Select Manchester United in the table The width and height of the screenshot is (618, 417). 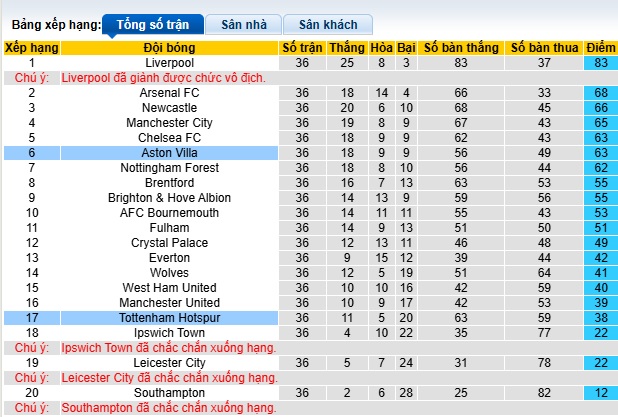click(x=169, y=303)
